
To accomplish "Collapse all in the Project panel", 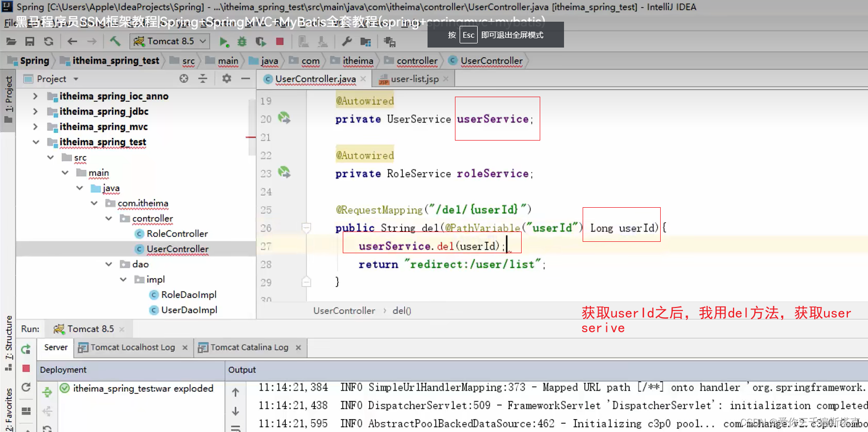I will click(x=203, y=79).
